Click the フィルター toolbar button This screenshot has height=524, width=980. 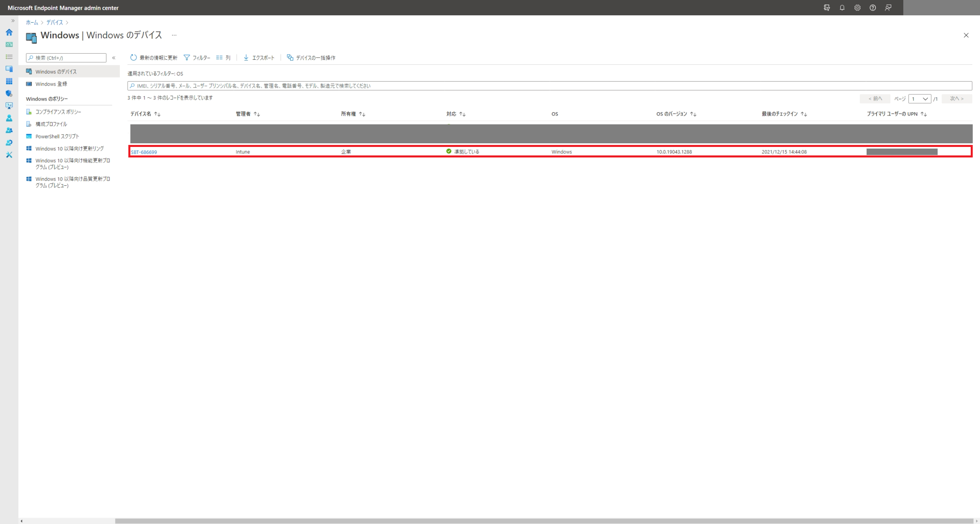tap(197, 58)
